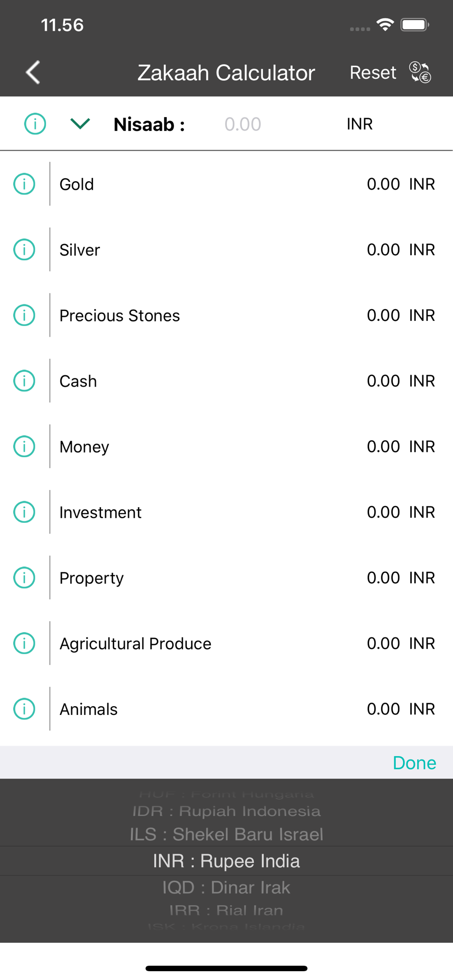This screenshot has height=980, width=453.
Task: Expand the Nisaab chevron
Action: tap(80, 124)
